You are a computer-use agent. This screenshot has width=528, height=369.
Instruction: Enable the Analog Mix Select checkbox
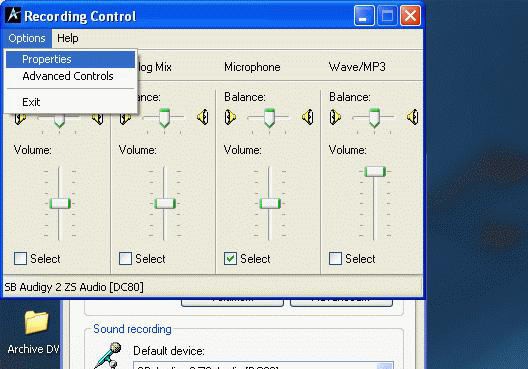coord(125,259)
